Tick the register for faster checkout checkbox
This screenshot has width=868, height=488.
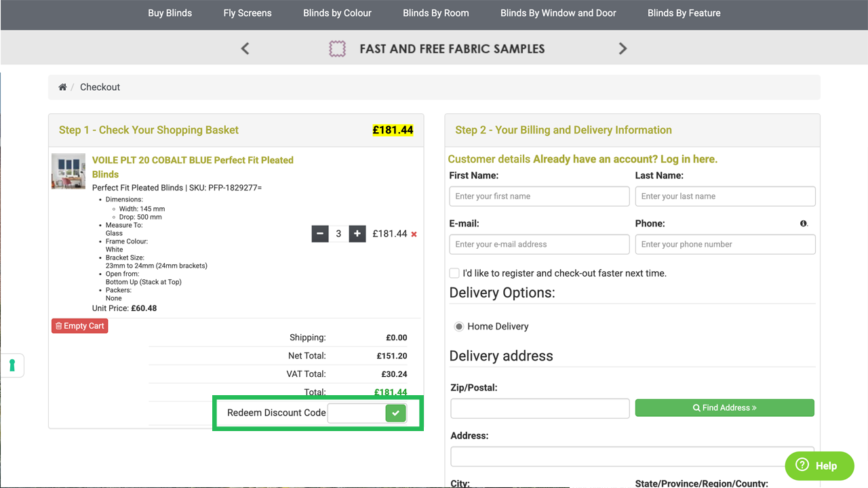click(x=454, y=273)
